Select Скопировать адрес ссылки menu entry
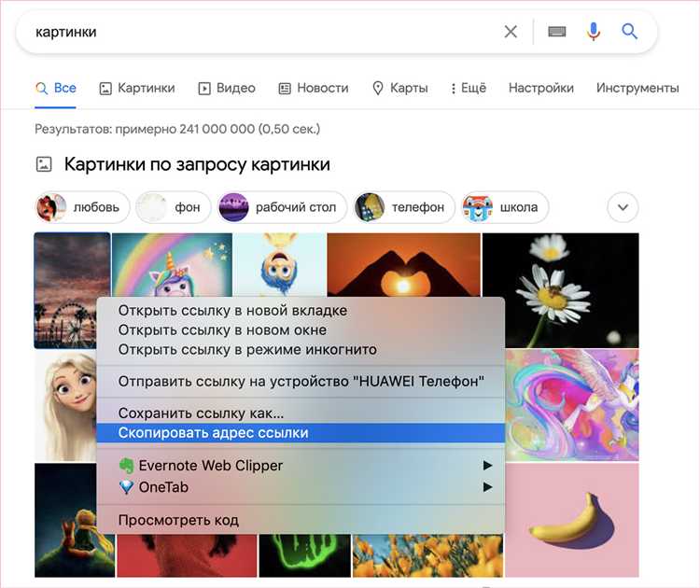 [213, 433]
